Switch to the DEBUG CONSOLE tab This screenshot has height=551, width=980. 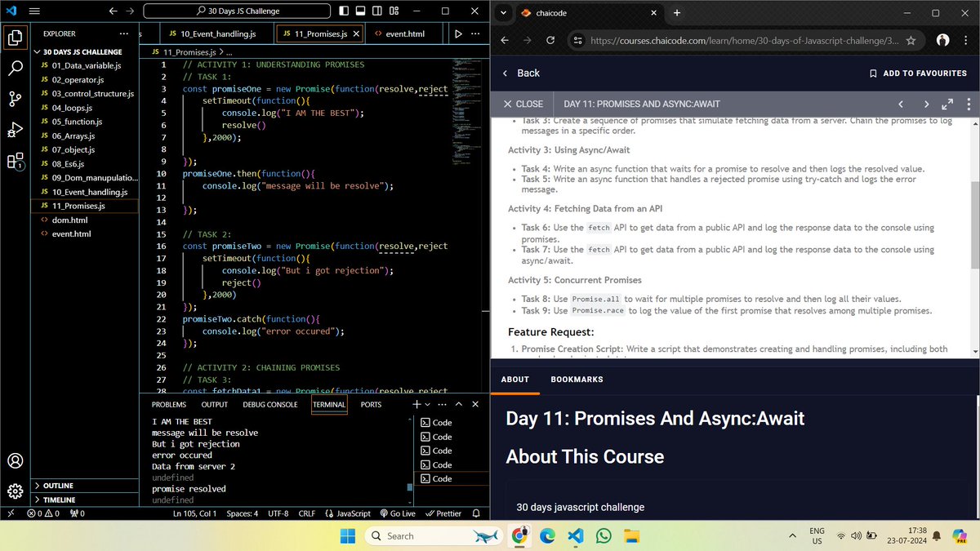pyautogui.click(x=270, y=404)
